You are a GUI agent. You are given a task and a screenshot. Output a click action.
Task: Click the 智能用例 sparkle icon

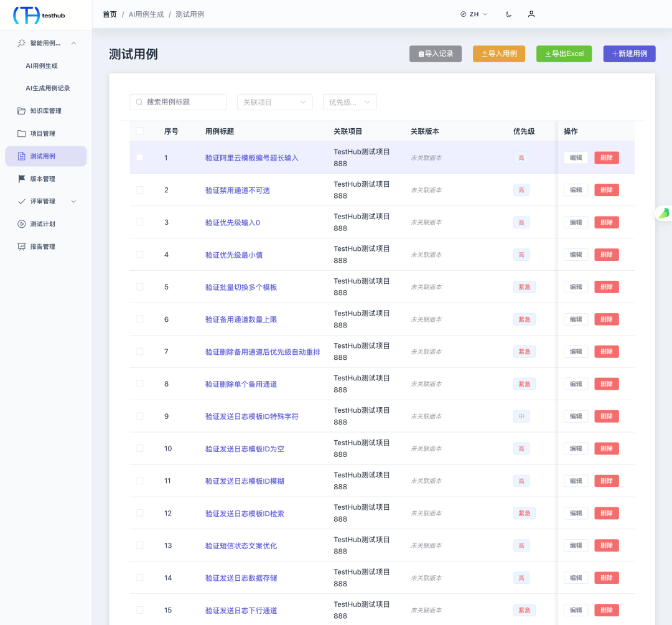pyautogui.click(x=21, y=43)
